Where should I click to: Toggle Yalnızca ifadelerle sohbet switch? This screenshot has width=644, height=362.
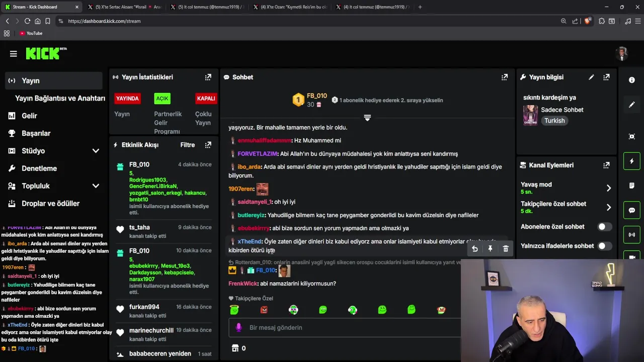pos(604,246)
